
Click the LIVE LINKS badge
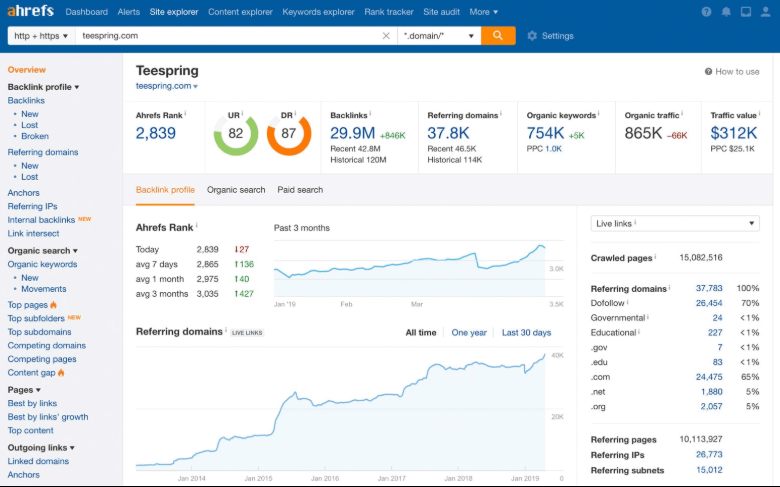coord(247,333)
